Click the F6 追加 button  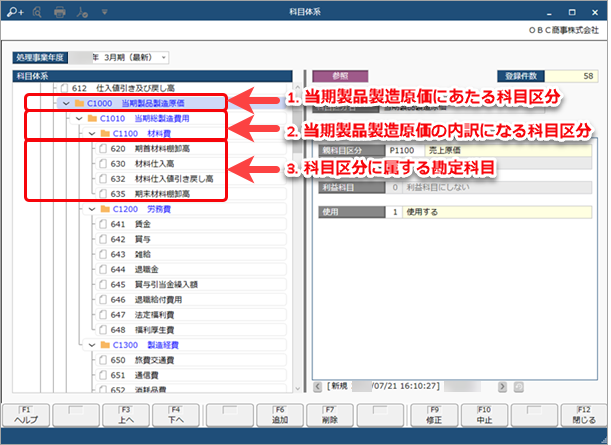tap(280, 415)
